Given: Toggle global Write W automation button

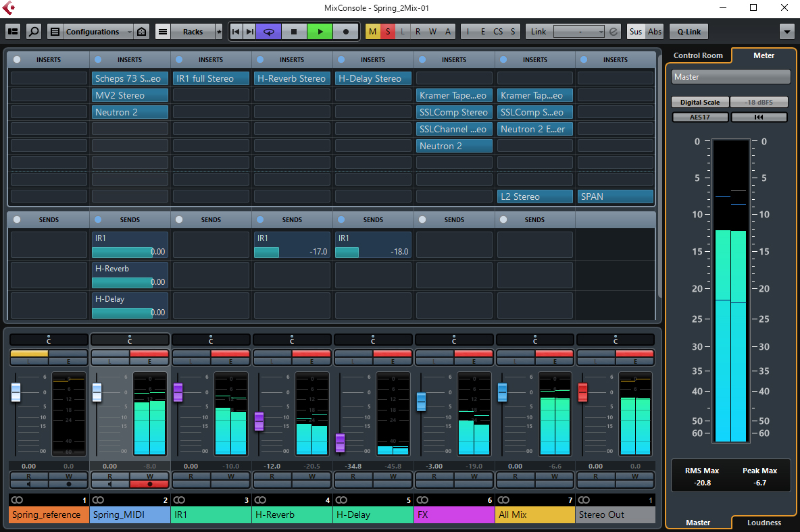Looking at the screenshot, I should (432, 32).
